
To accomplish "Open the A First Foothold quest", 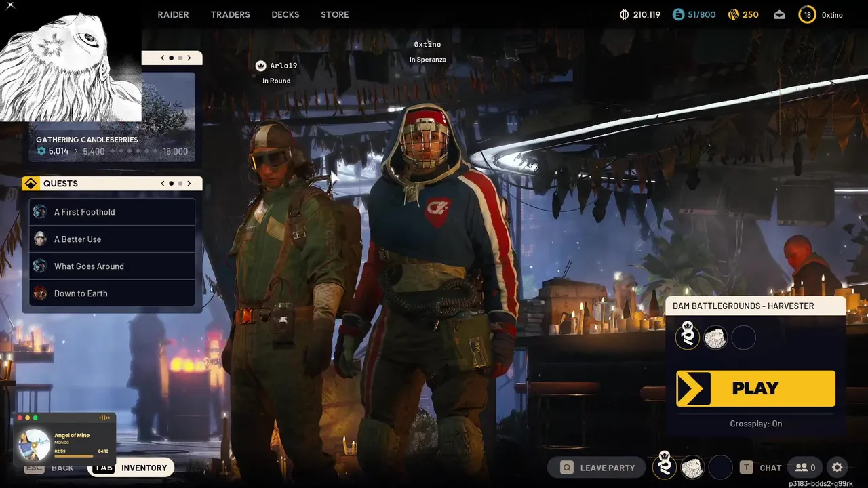I will [x=112, y=212].
